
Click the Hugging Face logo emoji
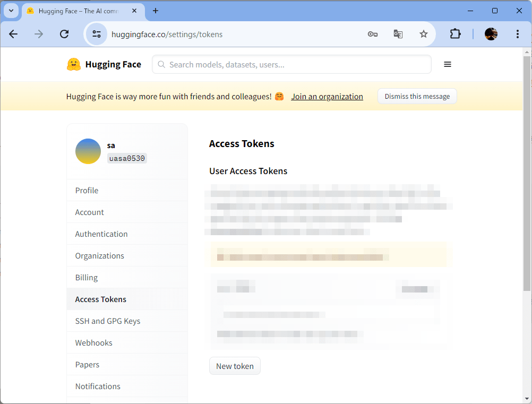click(74, 64)
